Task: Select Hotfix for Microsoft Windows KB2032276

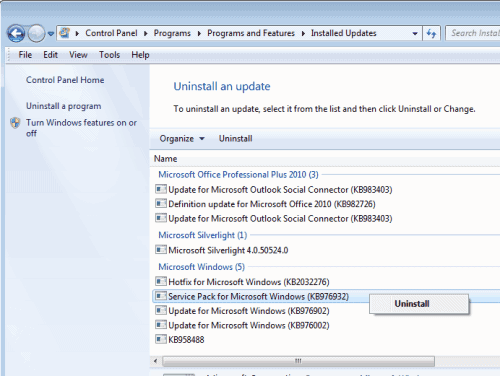Action: [249, 282]
